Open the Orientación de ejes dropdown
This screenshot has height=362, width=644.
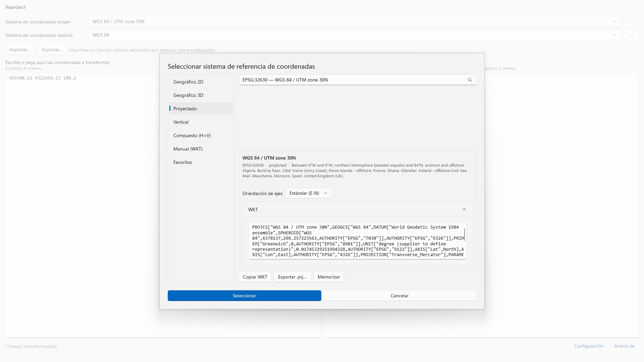(309, 193)
